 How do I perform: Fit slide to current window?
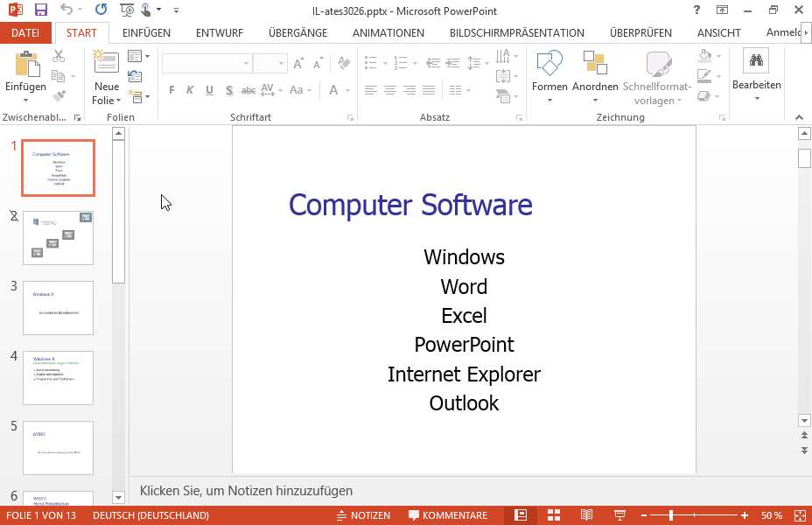pyautogui.click(x=800, y=515)
